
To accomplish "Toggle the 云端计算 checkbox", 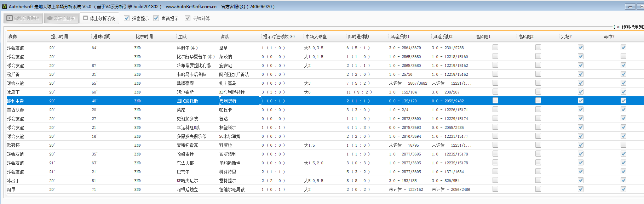I will click(x=188, y=18).
